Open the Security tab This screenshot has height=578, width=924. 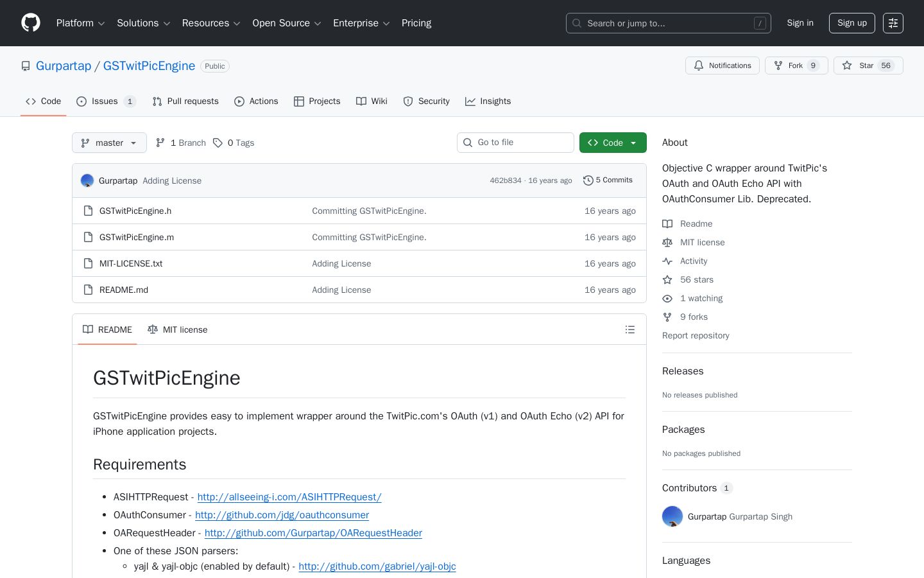click(x=427, y=101)
